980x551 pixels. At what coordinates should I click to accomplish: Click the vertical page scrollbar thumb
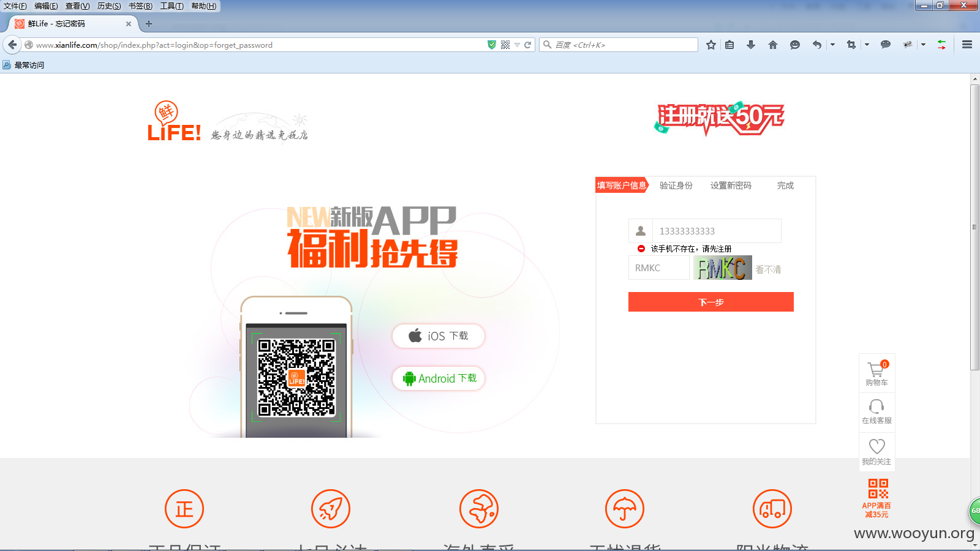(x=974, y=227)
